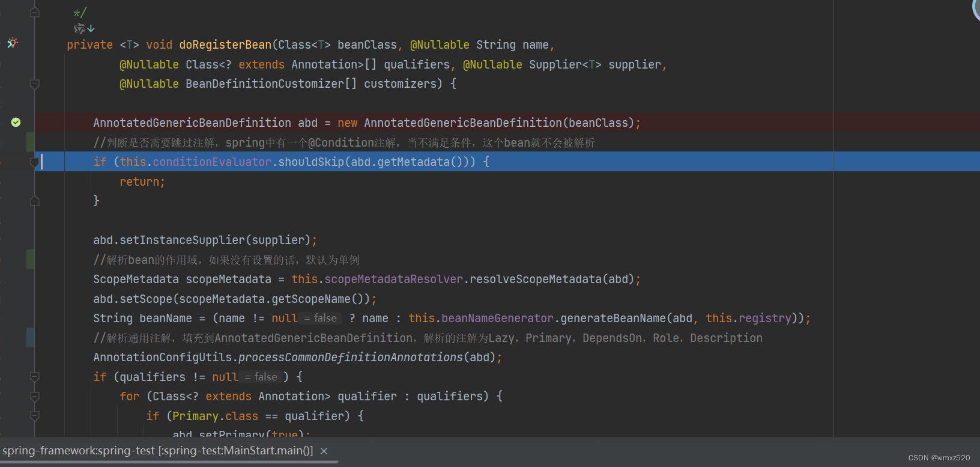
Task: Click Supplier<T> parameter type
Action: pos(565,65)
